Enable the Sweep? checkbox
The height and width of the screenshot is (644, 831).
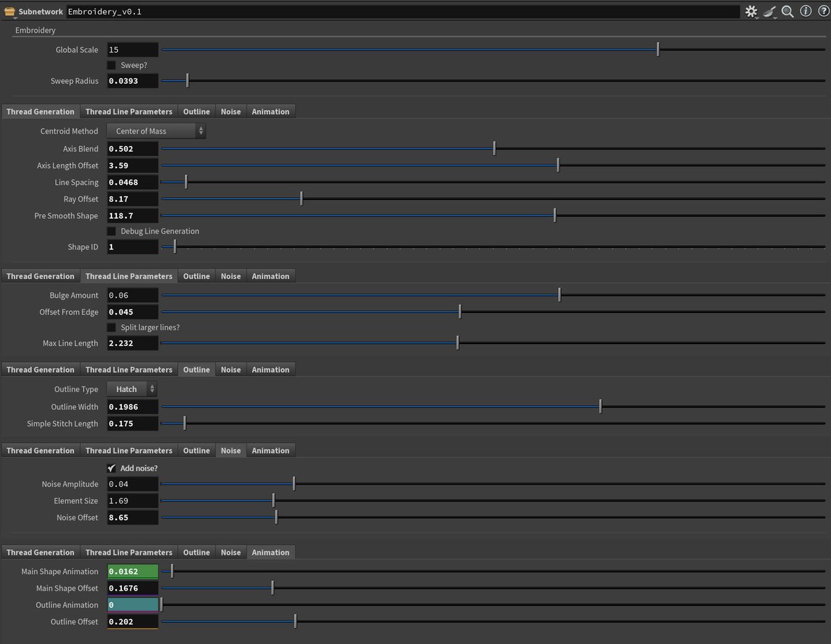point(111,65)
